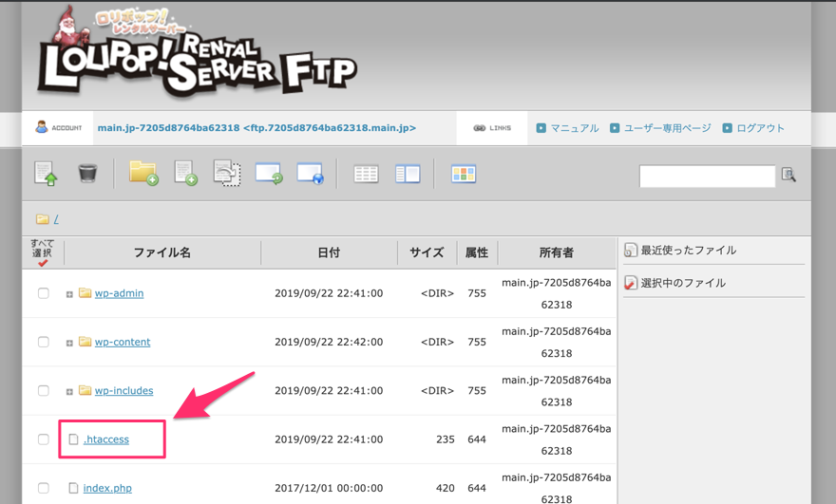Expand the wp-admin folder tree
This screenshot has height=504, width=836.
click(x=69, y=294)
